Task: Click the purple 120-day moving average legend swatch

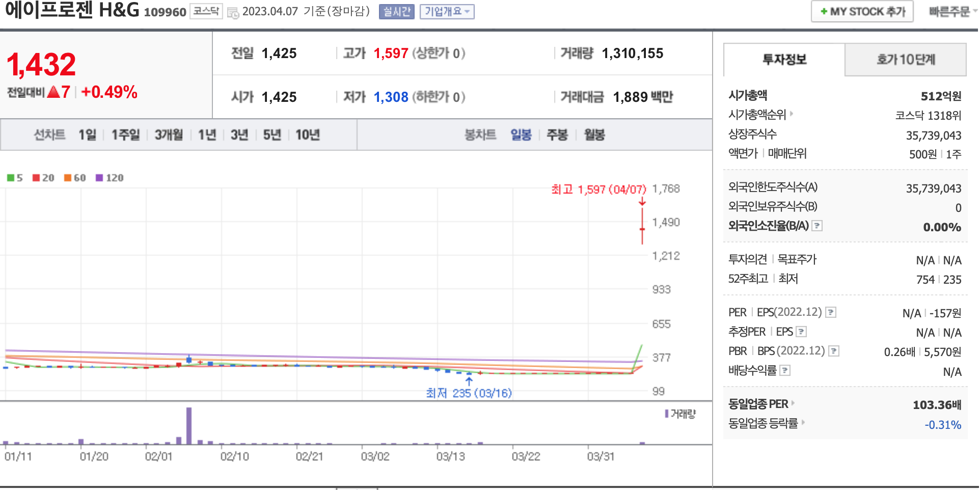Action: (99, 178)
